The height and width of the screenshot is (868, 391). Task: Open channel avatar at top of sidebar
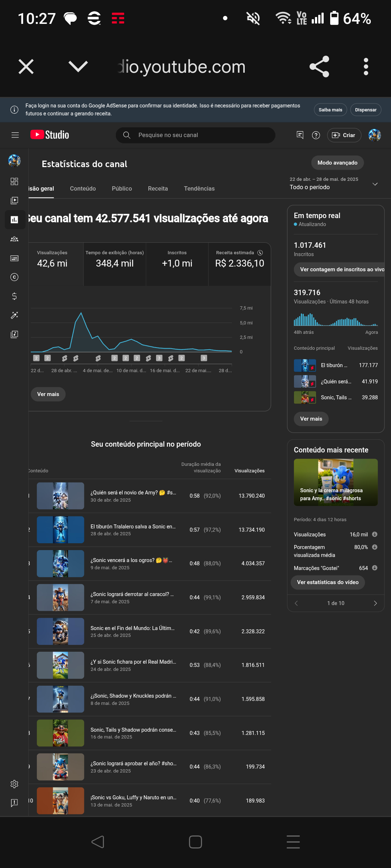click(x=14, y=161)
